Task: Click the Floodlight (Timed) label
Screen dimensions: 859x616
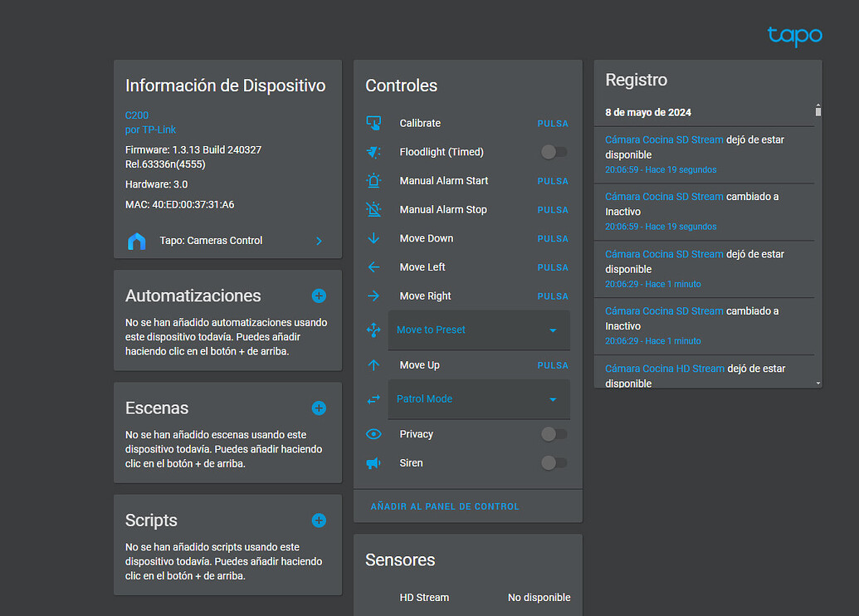Action: tap(442, 153)
